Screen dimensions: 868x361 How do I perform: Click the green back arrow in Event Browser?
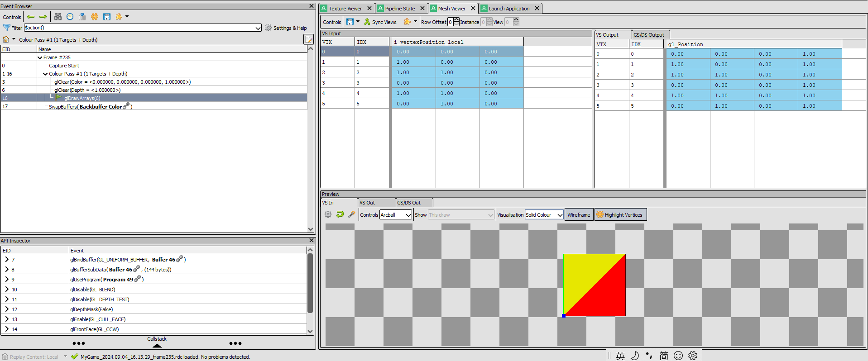[31, 17]
